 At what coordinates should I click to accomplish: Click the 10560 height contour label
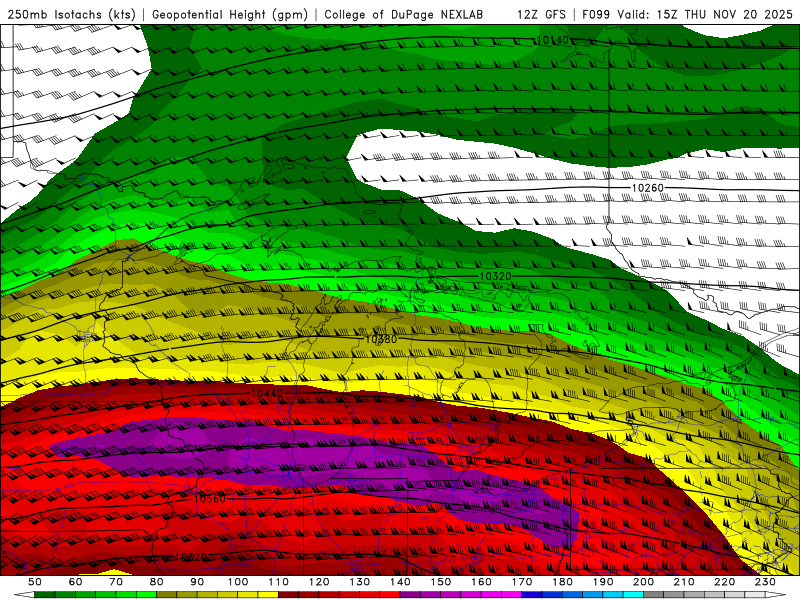tap(210, 498)
